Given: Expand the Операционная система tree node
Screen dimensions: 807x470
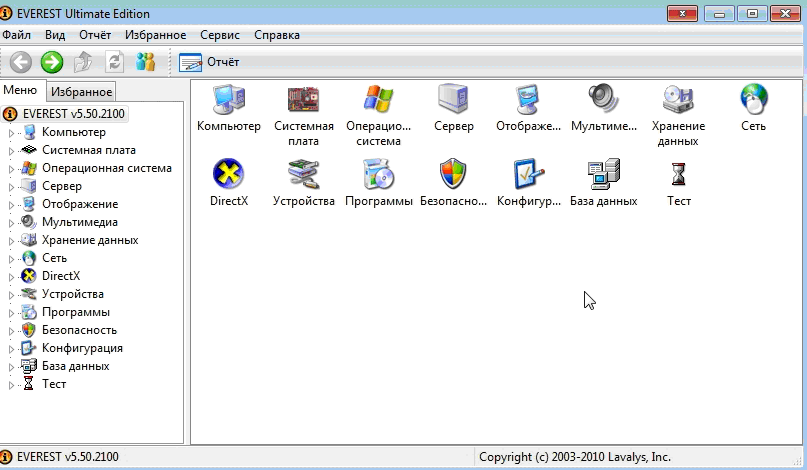Looking at the screenshot, I should pyautogui.click(x=12, y=168).
